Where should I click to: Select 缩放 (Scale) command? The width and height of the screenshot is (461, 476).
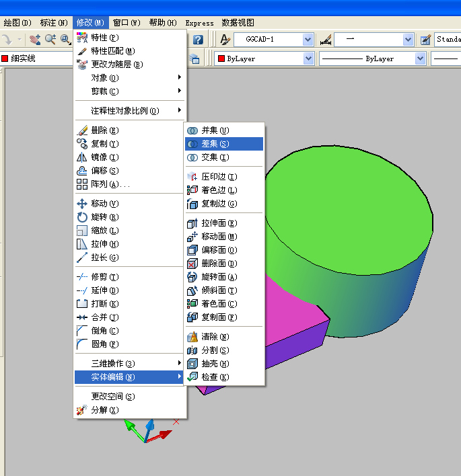tap(130, 231)
